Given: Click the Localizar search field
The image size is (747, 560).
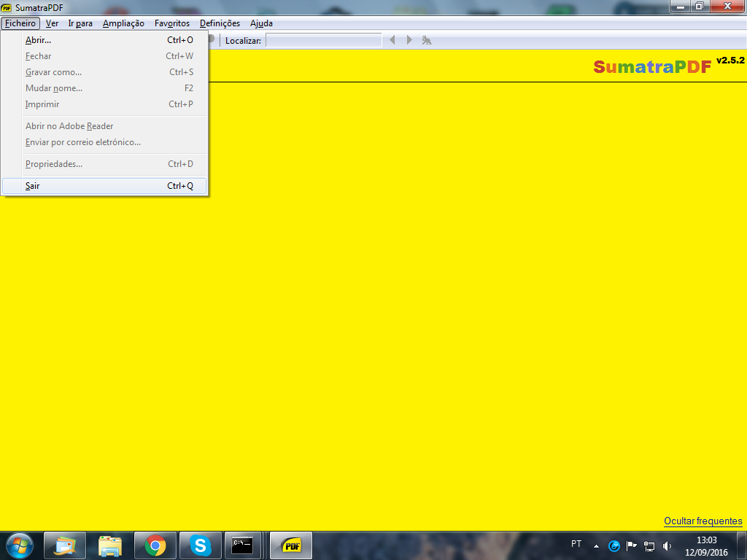Looking at the screenshot, I should pyautogui.click(x=323, y=41).
